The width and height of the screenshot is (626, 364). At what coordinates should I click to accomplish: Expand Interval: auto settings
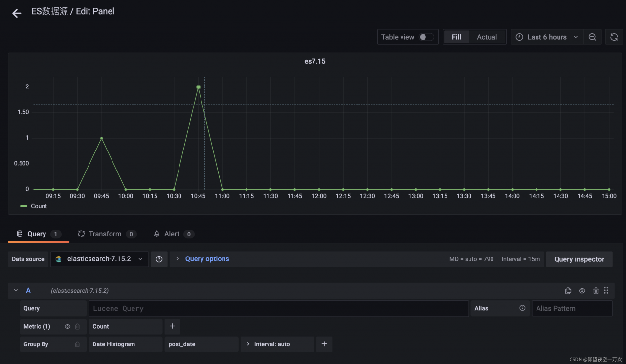277,344
